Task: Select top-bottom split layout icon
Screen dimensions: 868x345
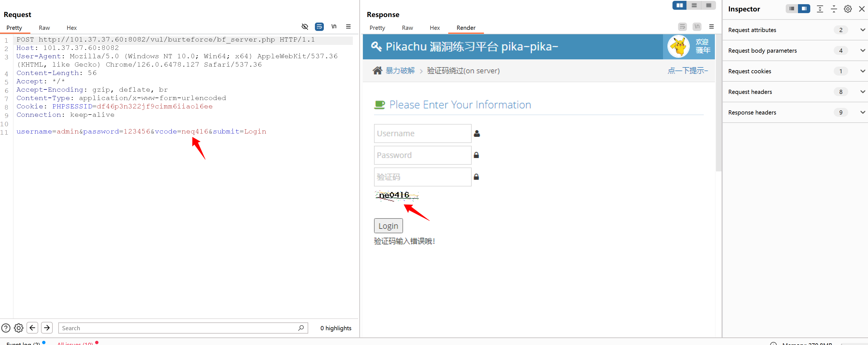Action: [694, 5]
